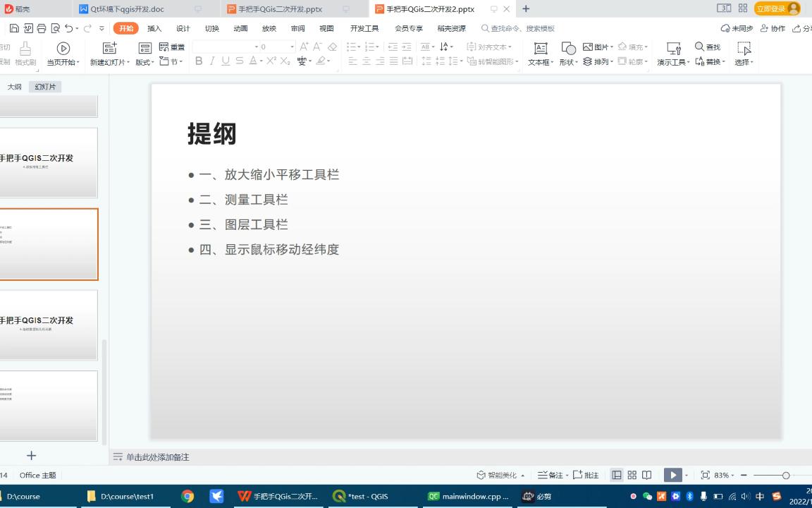Open the 形状 shapes dropdown
Viewport: 812px width, 508px height.
567,61
